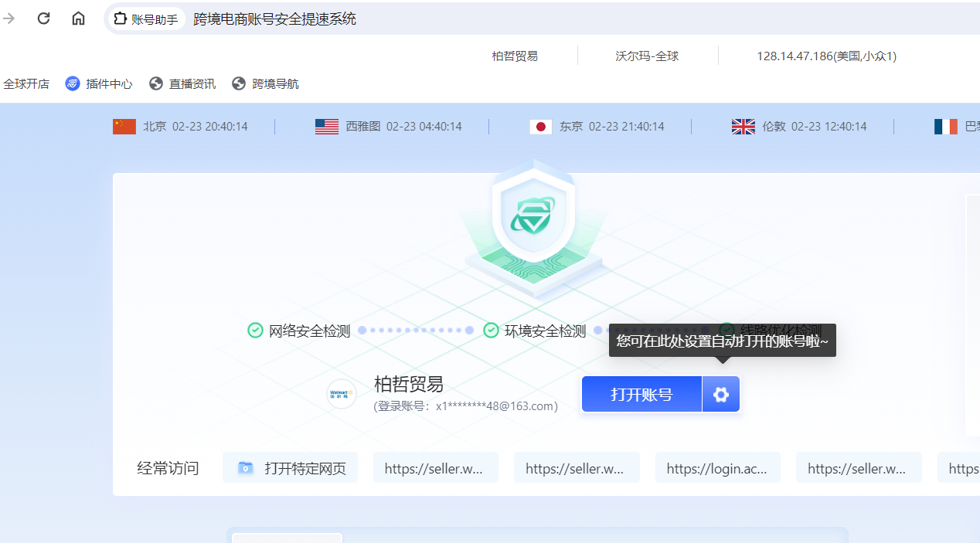The height and width of the screenshot is (543, 980).
Task: Click the auto-open account tooltip
Action: 723,341
